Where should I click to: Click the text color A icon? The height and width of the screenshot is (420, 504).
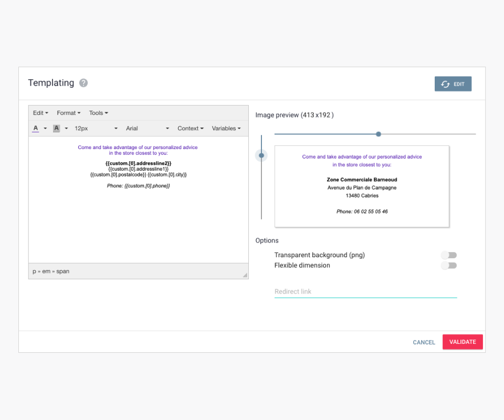[36, 128]
